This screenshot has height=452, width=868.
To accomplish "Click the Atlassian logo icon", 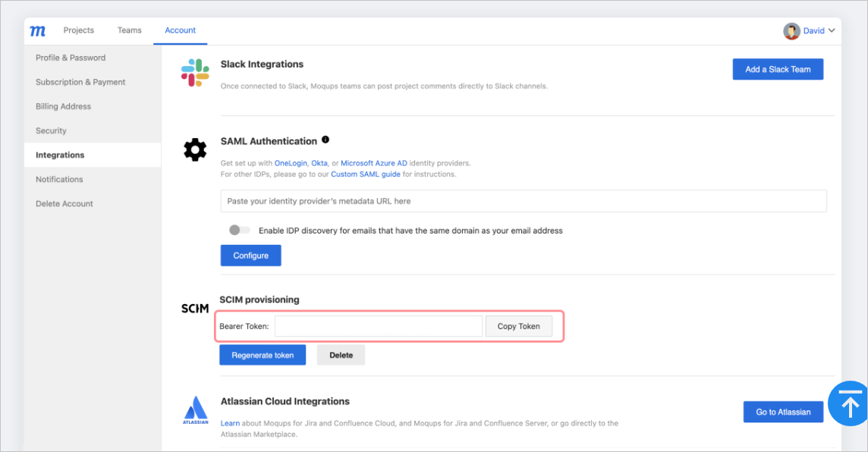I will click(195, 410).
